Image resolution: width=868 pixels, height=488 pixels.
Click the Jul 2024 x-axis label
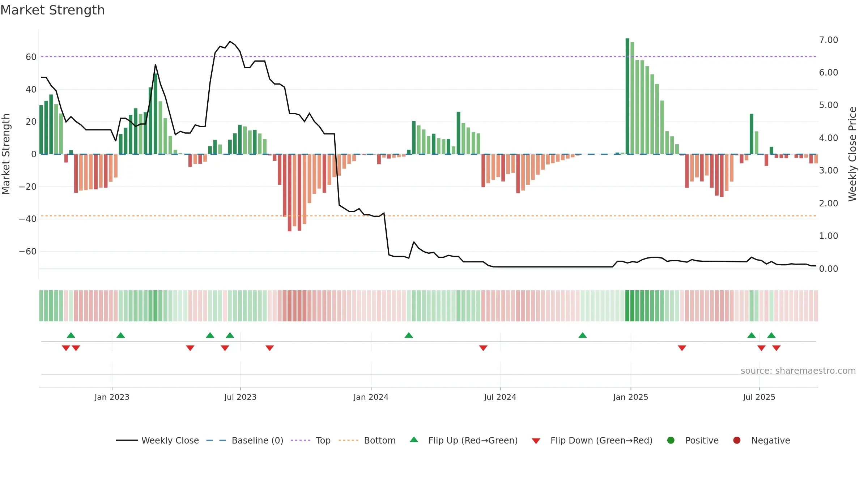[500, 397]
